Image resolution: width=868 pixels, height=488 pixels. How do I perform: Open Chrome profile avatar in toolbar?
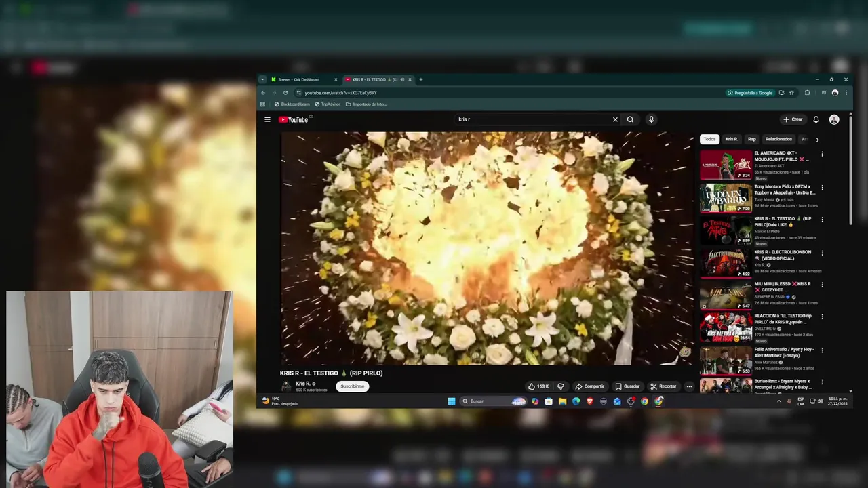point(835,93)
